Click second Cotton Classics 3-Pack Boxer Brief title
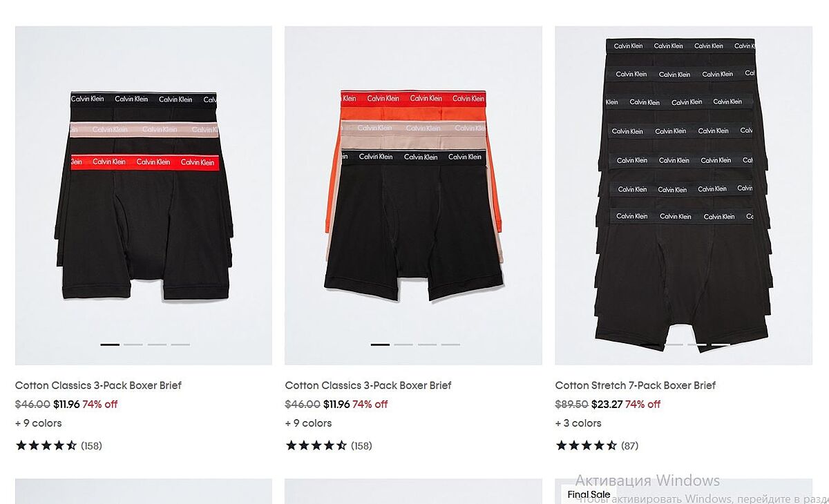The width and height of the screenshot is (829, 504). click(x=368, y=385)
